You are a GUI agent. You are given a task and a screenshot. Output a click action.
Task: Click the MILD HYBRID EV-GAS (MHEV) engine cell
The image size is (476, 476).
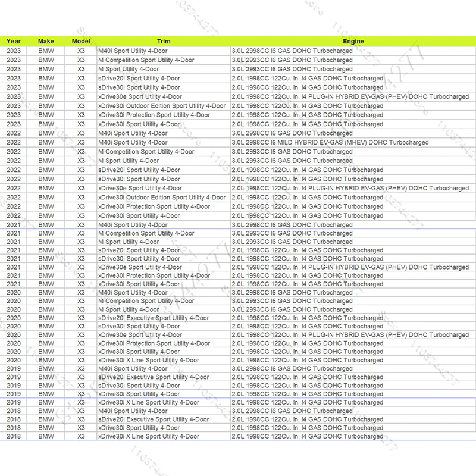pyautogui.click(x=353, y=143)
